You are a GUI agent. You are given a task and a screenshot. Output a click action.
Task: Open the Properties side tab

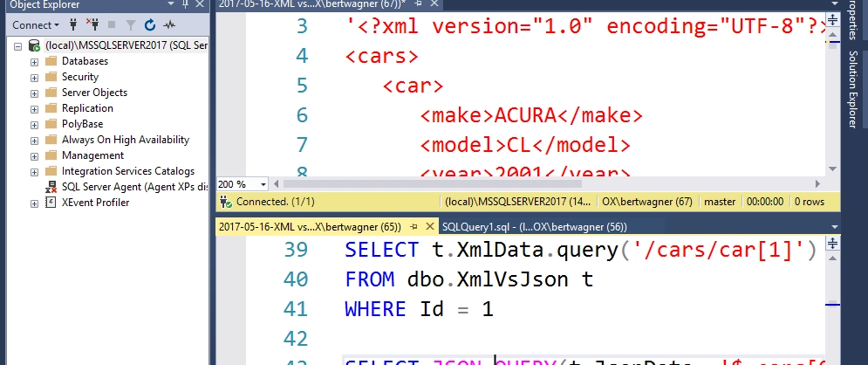[853, 19]
